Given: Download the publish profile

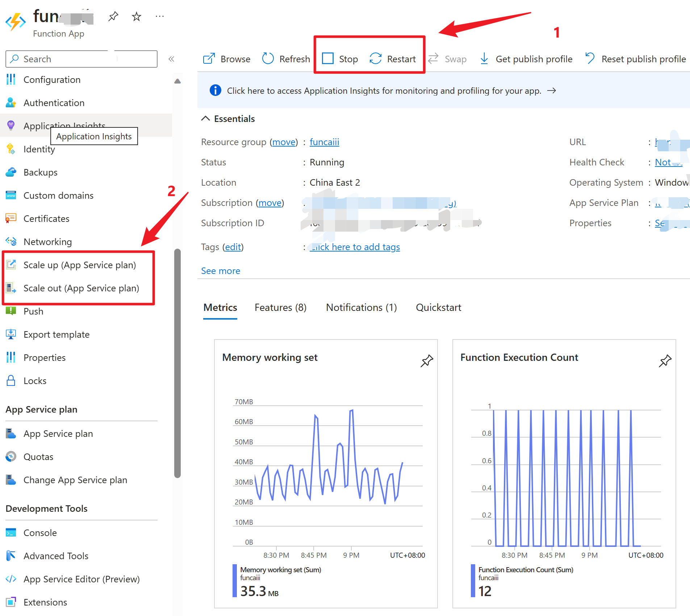Looking at the screenshot, I should (x=526, y=59).
